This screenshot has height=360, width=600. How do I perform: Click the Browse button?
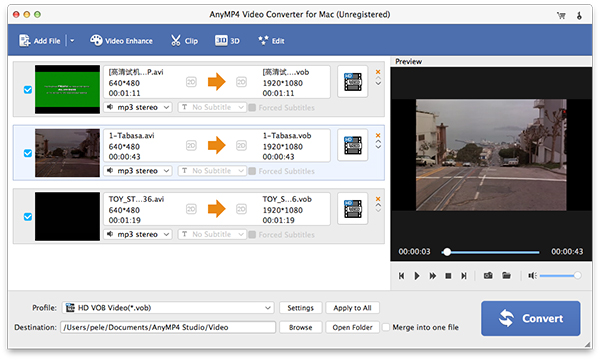300,327
